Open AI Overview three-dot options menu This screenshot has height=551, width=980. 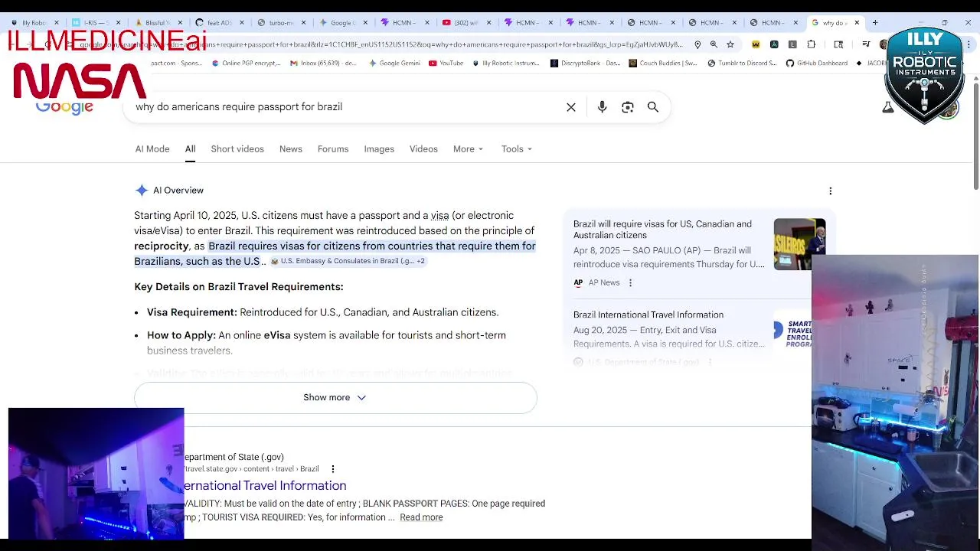(x=831, y=191)
